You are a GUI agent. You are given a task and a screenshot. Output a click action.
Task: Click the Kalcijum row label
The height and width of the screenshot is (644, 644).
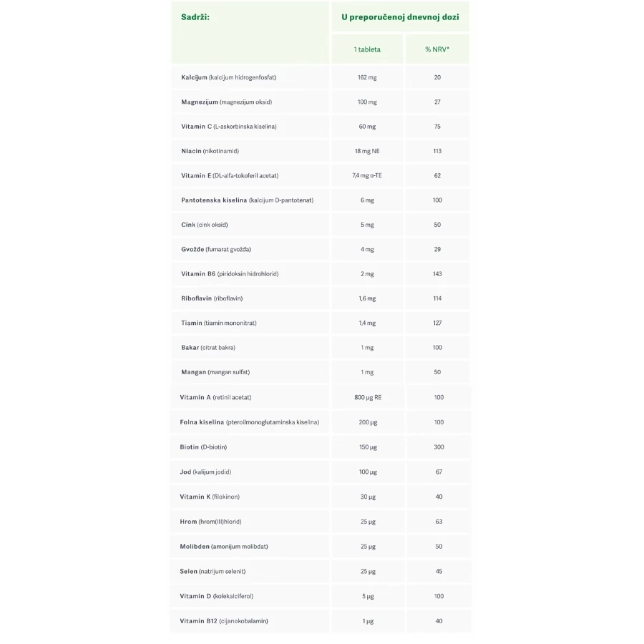[x=229, y=77]
